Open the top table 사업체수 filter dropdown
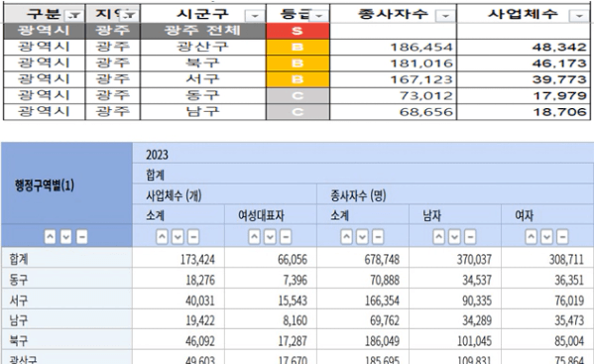This screenshot has height=364, width=594. [x=579, y=16]
